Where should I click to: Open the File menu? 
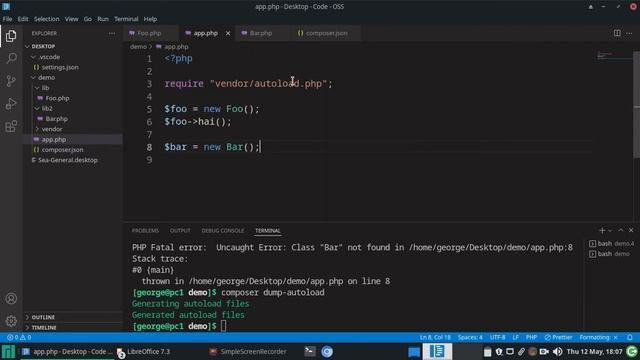tap(7, 19)
